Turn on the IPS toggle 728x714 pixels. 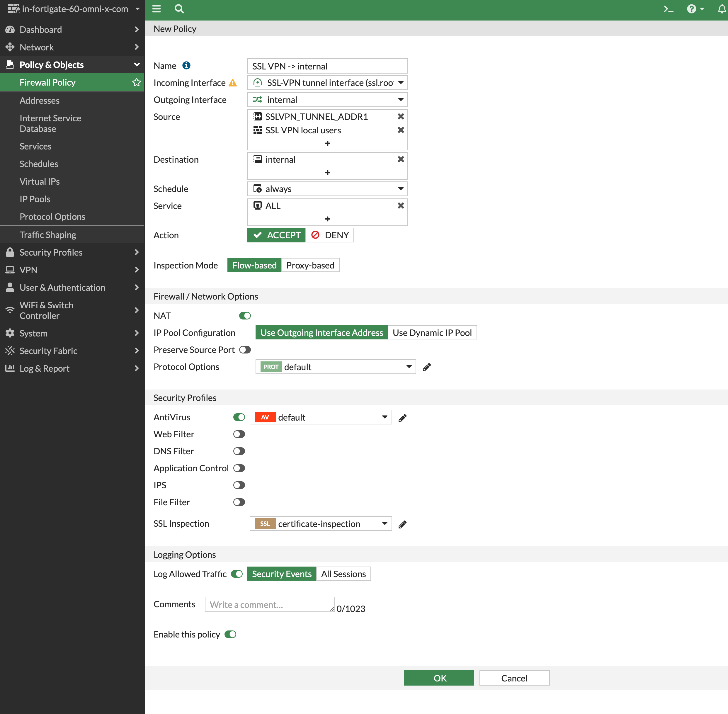pos(239,485)
